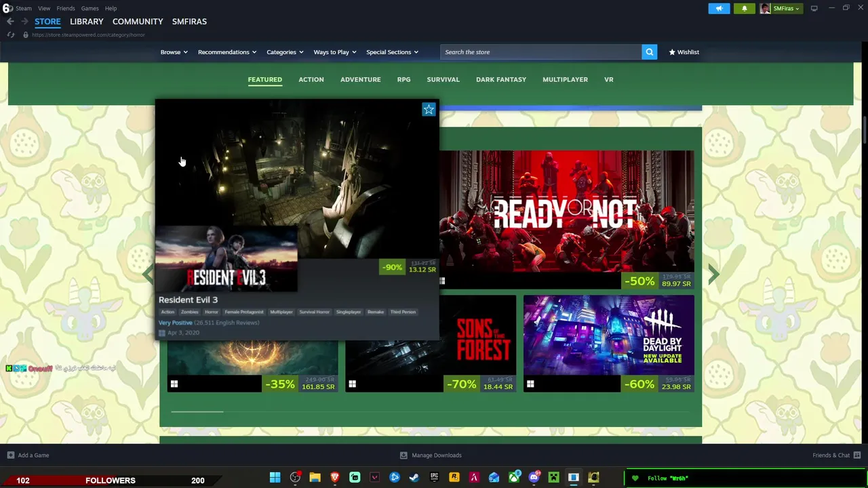Switch to the COMMUNITY tab
The image size is (868, 488).
(138, 22)
